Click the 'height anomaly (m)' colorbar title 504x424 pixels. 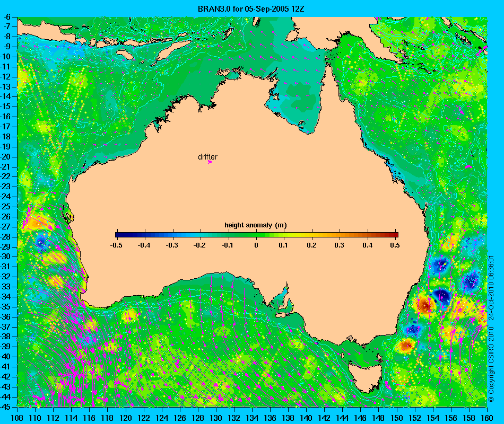(256, 225)
